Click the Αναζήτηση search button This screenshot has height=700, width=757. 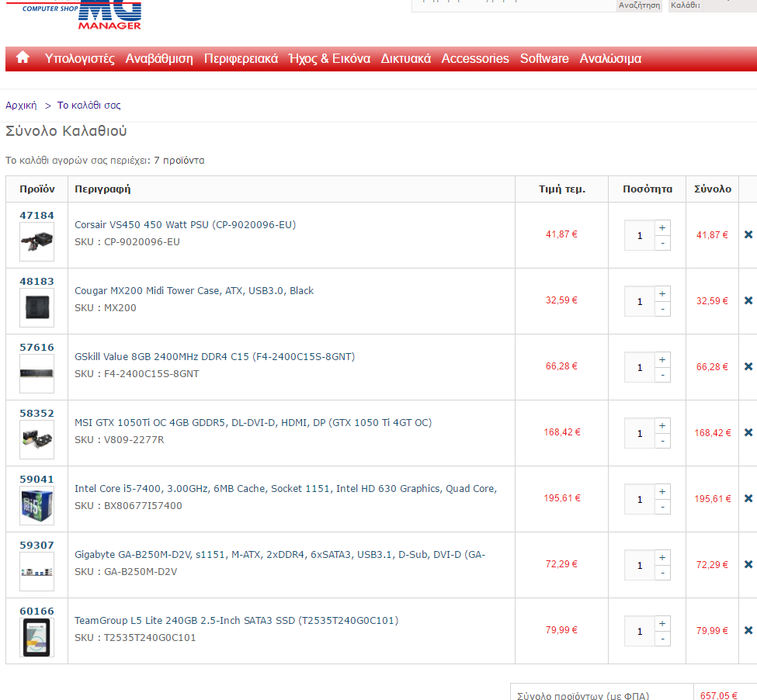click(639, 5)
